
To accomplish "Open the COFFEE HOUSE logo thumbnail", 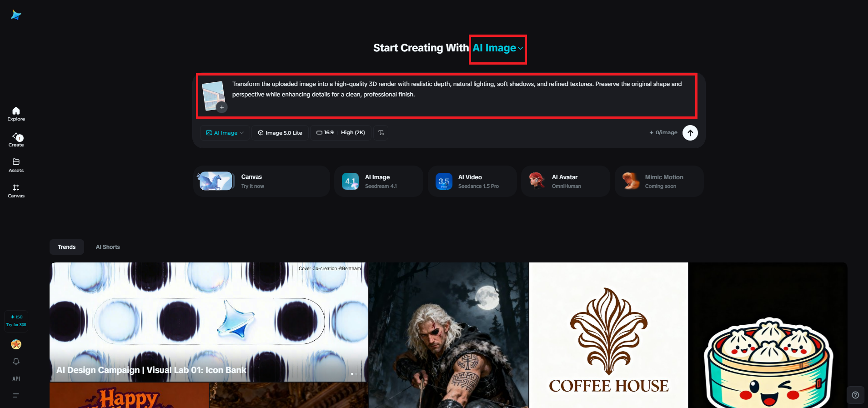I will (x=609, y=335).
